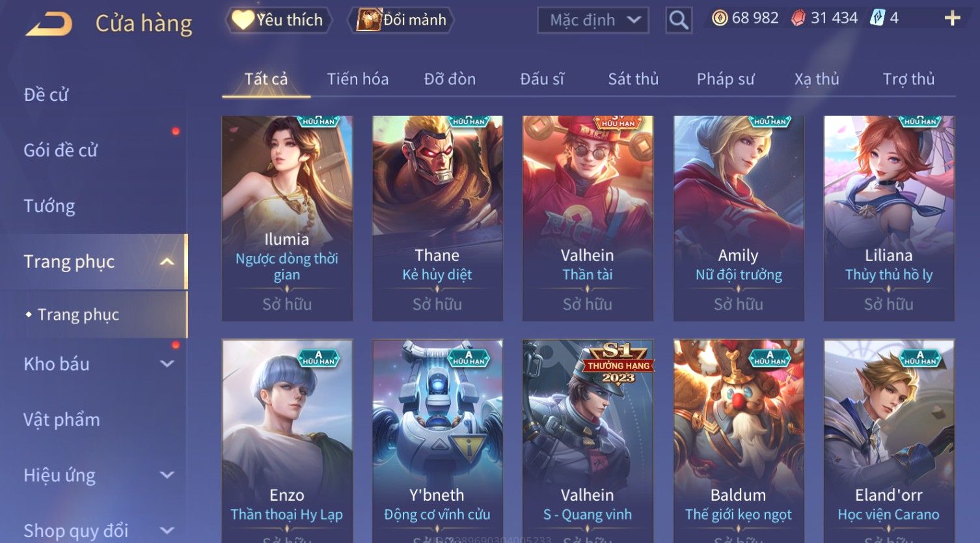Open Tướng in the sidebar
Image resolution: width=980 pixels, height=543 pixels.
49,206
